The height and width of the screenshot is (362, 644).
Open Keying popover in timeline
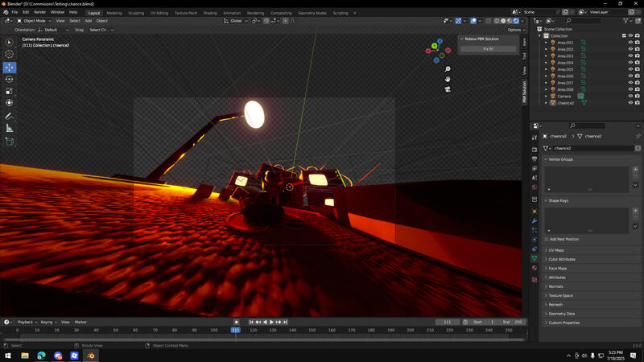pyautogui.click(x=48, y=323)
